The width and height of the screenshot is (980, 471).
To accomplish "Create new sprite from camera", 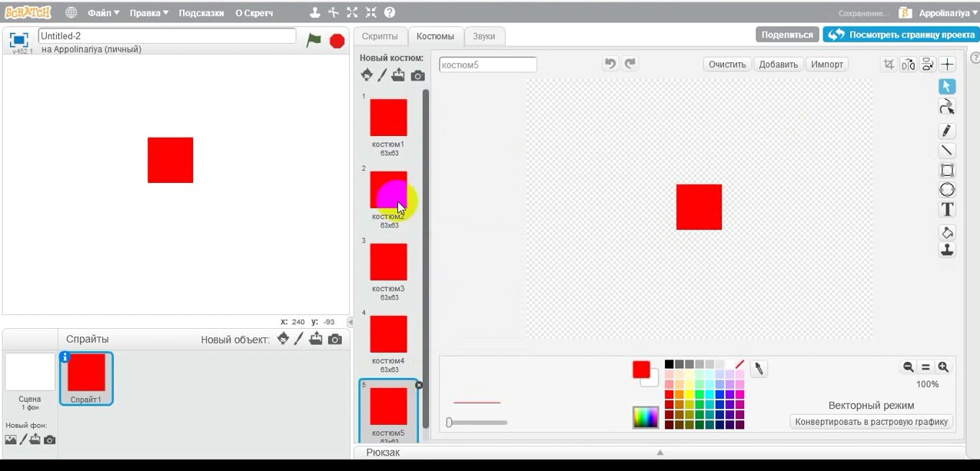I will [334, 339].
